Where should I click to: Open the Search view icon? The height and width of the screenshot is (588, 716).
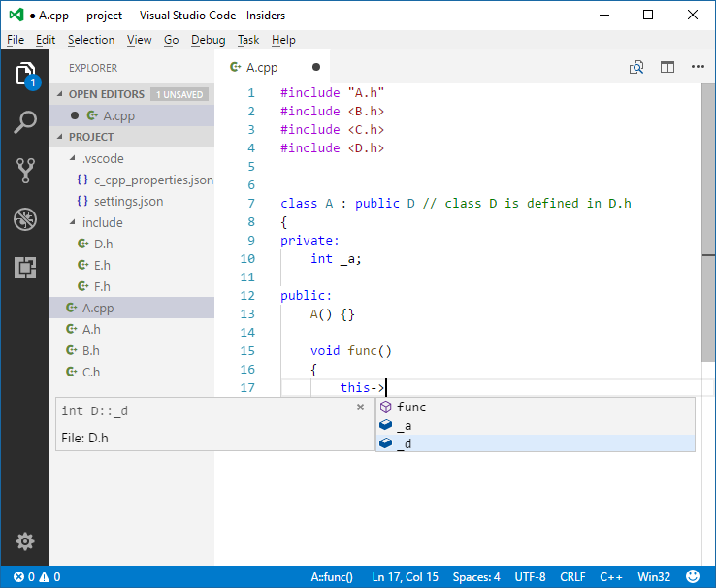[x=25, y=122]
